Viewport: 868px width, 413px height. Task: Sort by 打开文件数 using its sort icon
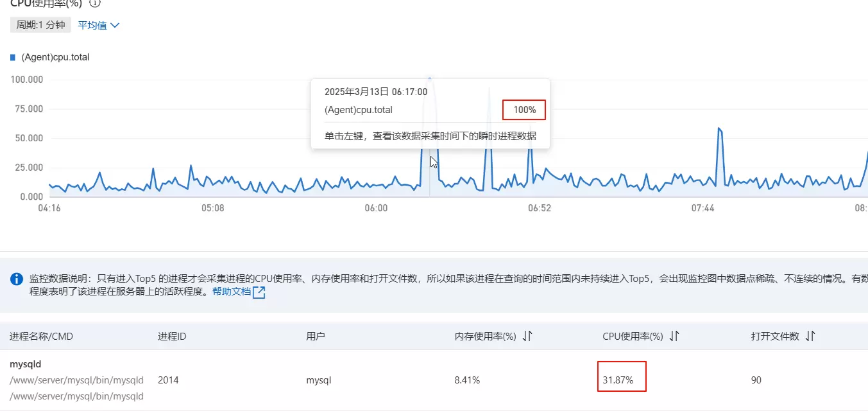coord(810,336)
